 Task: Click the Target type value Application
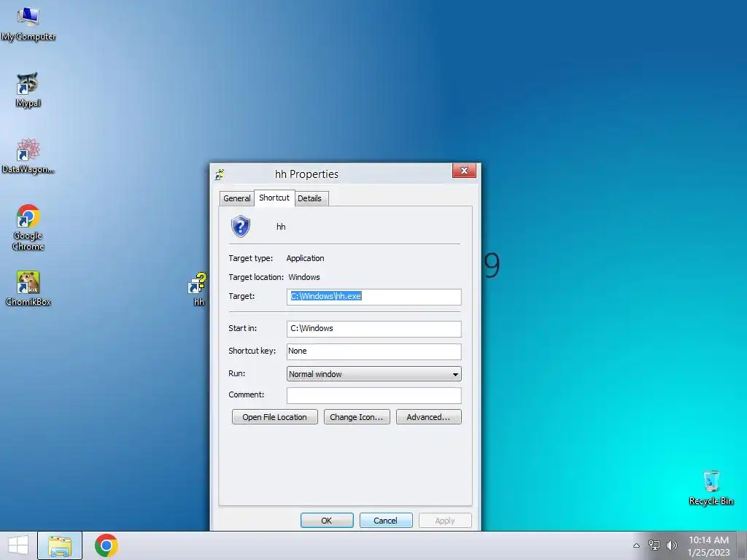[305, 258]
